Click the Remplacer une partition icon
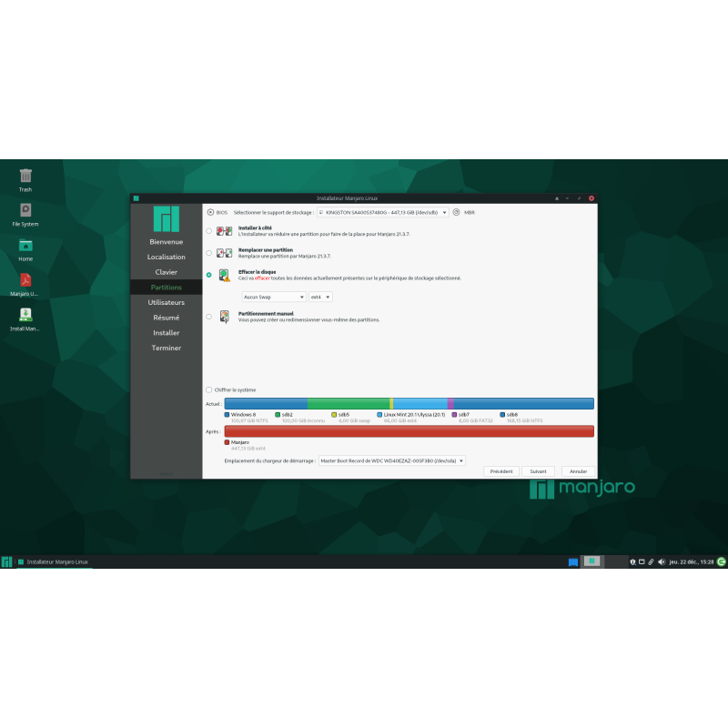728x728 pixels. 223,251
